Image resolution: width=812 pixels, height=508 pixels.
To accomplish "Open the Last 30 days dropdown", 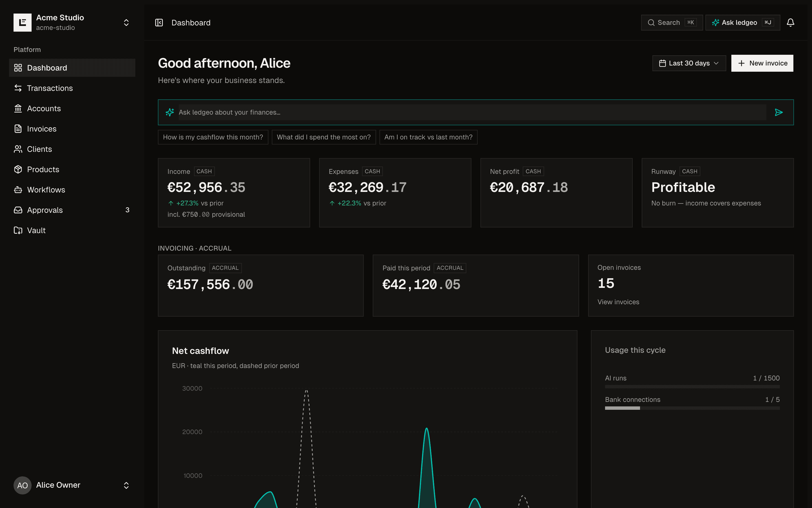I will 689,63.
